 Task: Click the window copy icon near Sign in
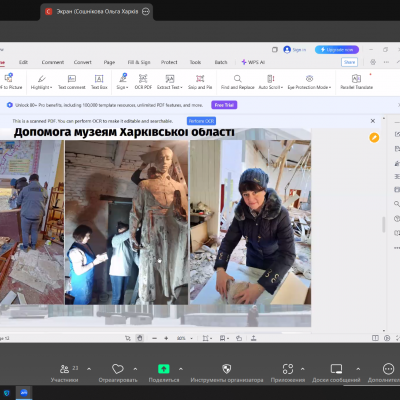coord(275,50)
